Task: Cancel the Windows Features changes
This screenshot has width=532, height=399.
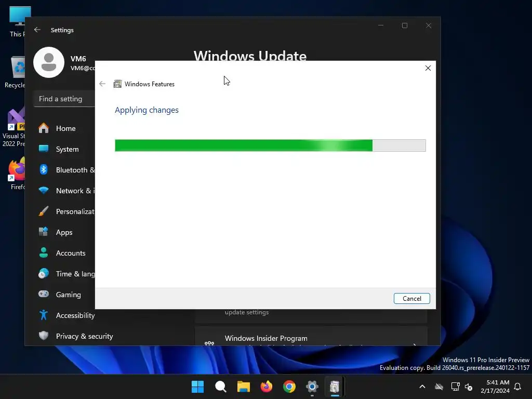Action: tap(411, 299)
